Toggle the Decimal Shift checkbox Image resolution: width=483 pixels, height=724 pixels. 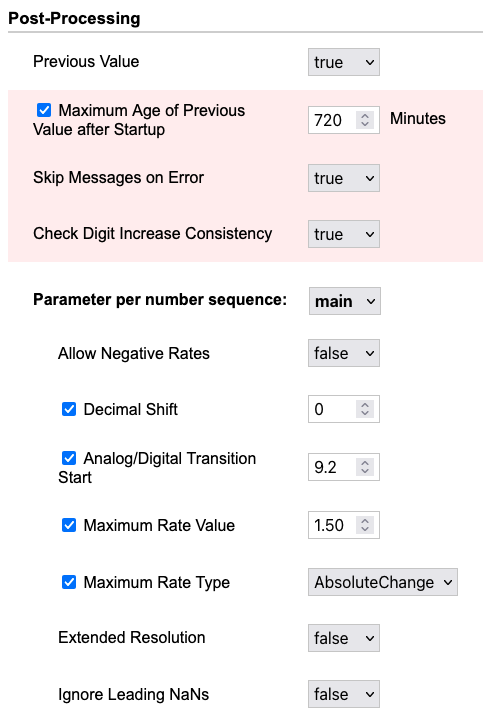coord(69,409)
